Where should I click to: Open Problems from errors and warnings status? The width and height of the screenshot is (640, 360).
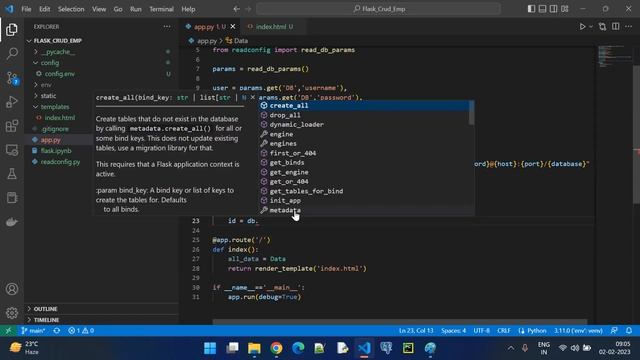(81, 331)
